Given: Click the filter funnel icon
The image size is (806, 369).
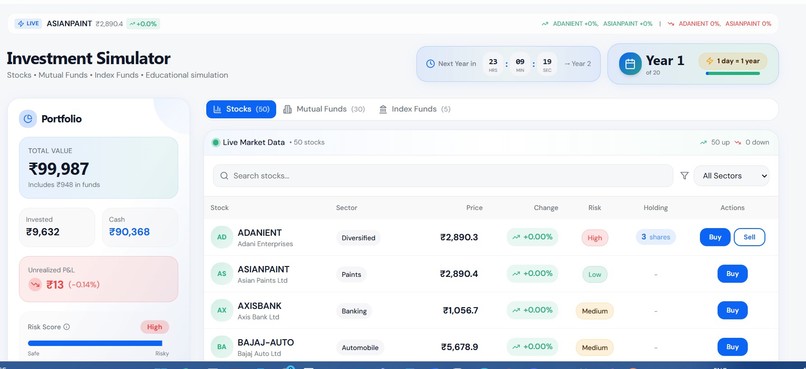Looking at the screenshot, I should (684, 176).
